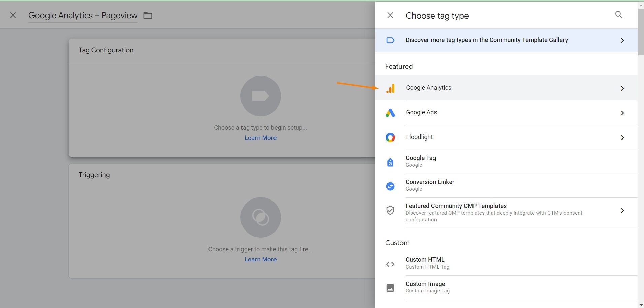Click the CMP Templates shield icon
Image resolution: width=644 pixels, height=308 pixels.
coord(390,210)
